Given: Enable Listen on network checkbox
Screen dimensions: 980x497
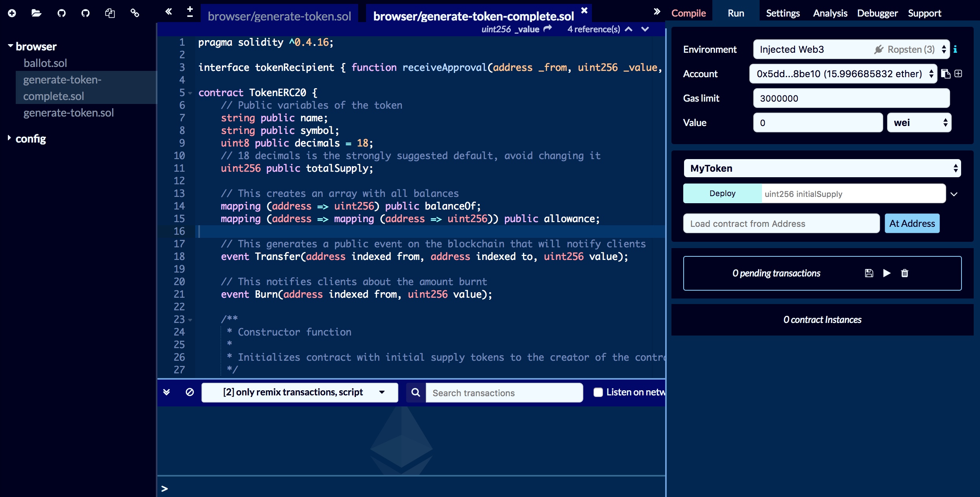Looking at the screenshot, I should 598,392.
